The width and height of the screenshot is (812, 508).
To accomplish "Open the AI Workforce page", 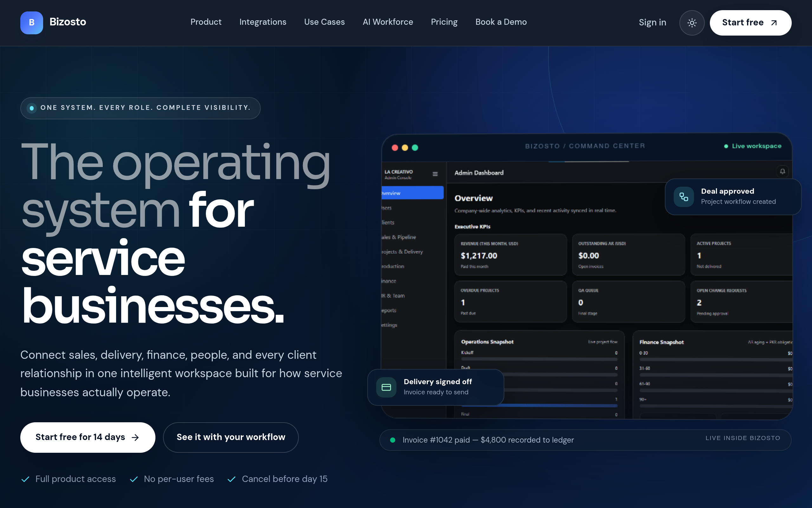I will tap(388, 22).
